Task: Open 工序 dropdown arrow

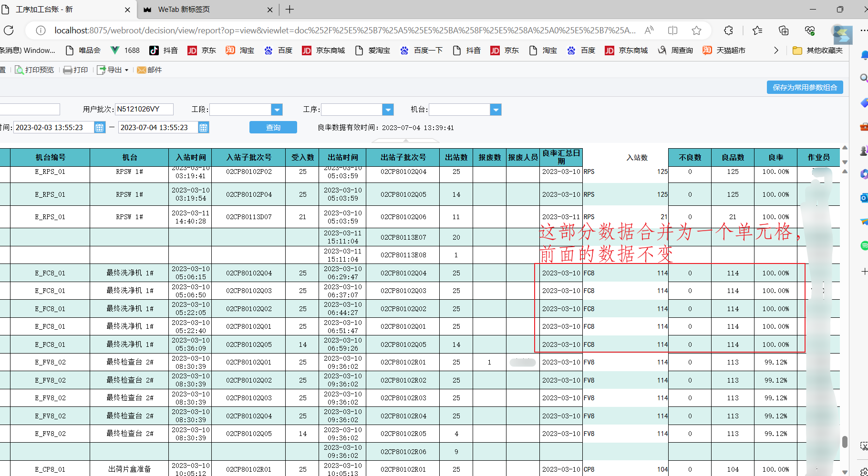Action: (x=388, y=110)
